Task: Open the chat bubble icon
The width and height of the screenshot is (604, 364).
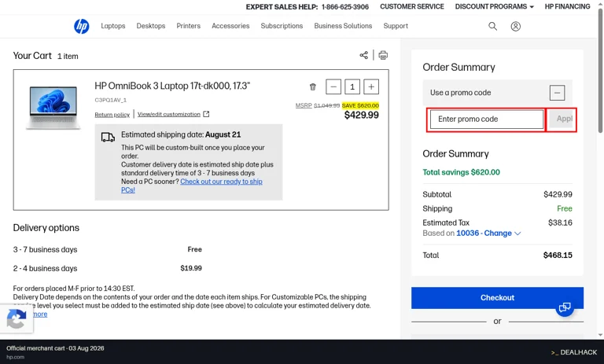Action: click(565, 307)
